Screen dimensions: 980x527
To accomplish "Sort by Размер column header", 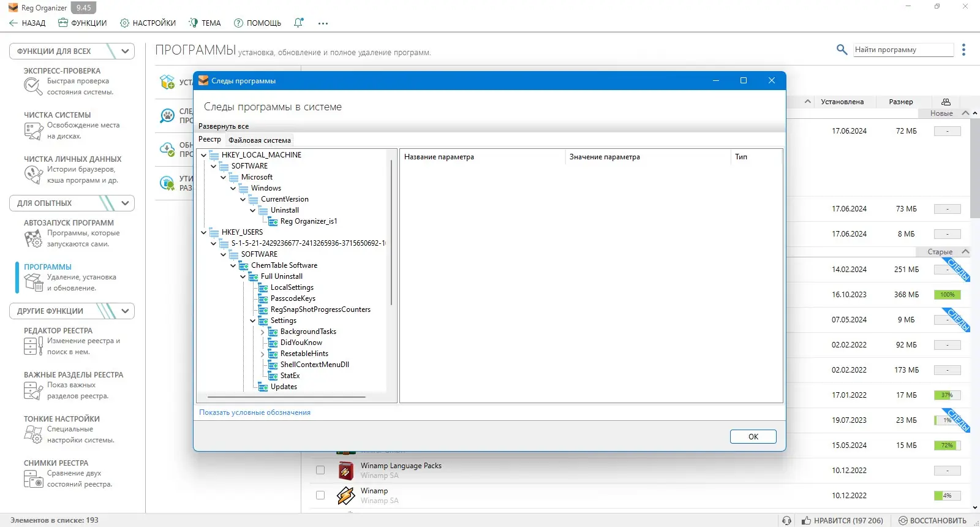I will click(x=901, y=102).
